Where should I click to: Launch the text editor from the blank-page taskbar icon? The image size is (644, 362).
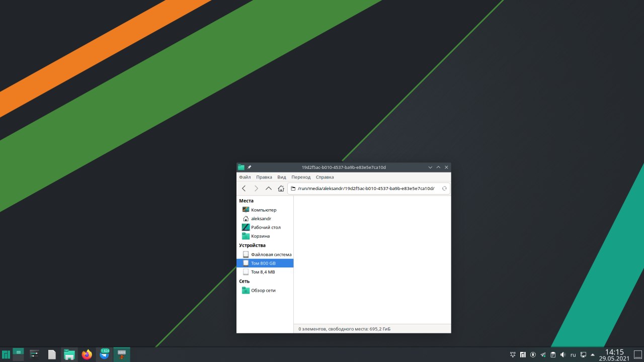52,354
